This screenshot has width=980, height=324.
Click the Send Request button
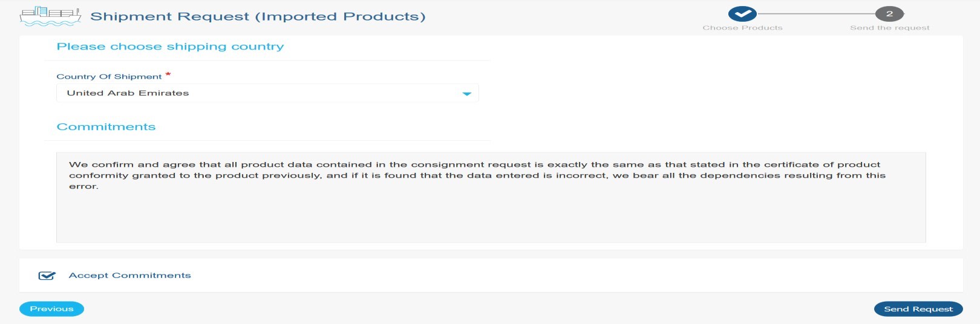[x=918, y=309]
